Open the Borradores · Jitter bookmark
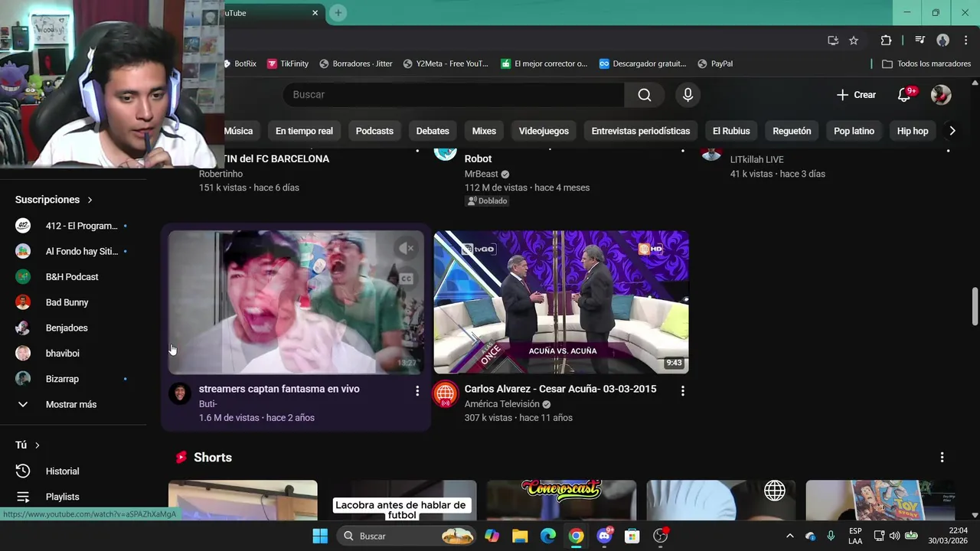This screenshot has width=980, height=551. pos(356,64)
